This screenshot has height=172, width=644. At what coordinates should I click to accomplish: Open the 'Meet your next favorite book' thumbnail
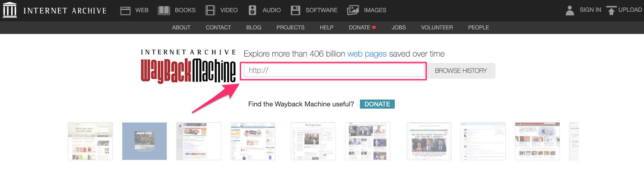tap(90, 141)
